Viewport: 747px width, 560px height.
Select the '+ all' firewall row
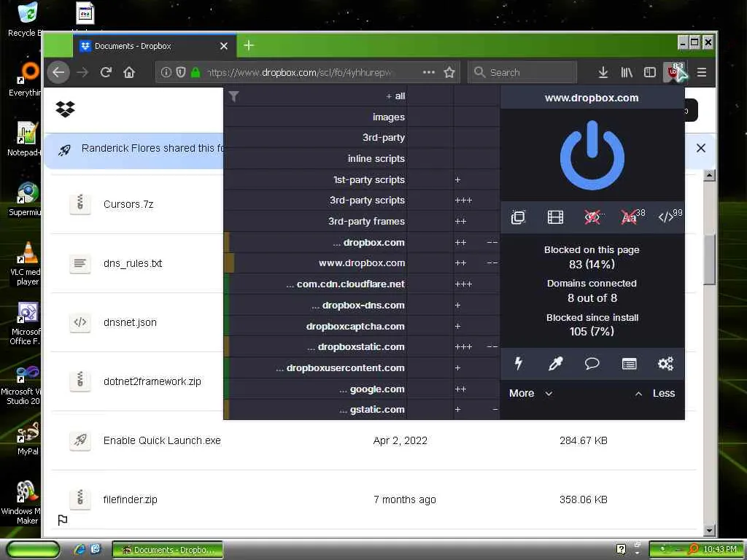362,96
